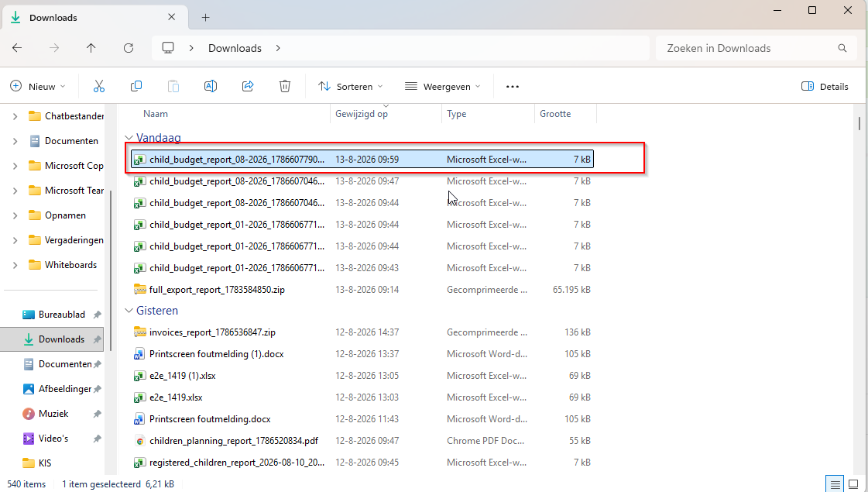Open the Weergeven dropdown menu
The image size is (868, 492).
pyautogui.click(x=442, y=87)
